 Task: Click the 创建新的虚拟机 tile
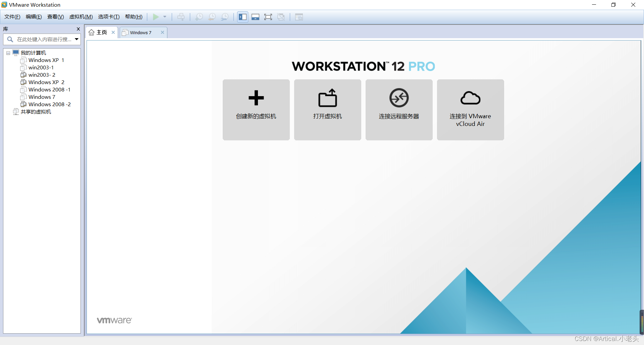click(256, 110)
